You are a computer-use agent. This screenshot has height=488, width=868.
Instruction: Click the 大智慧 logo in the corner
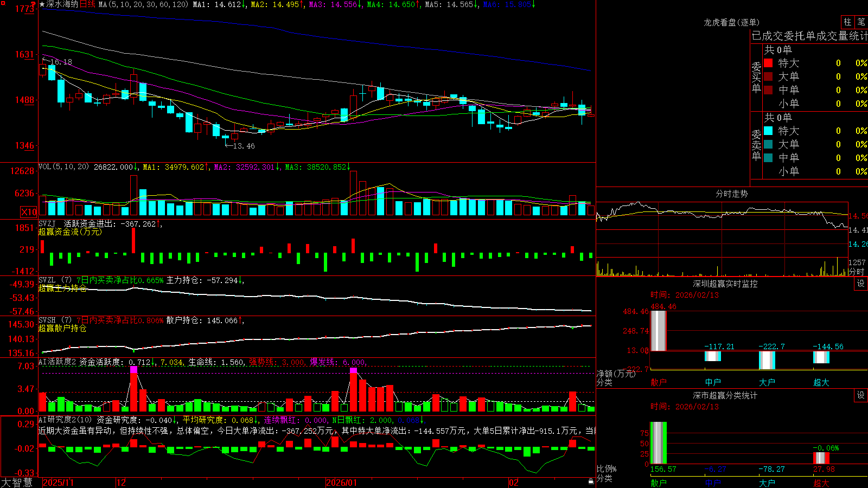tap(17, 483)
